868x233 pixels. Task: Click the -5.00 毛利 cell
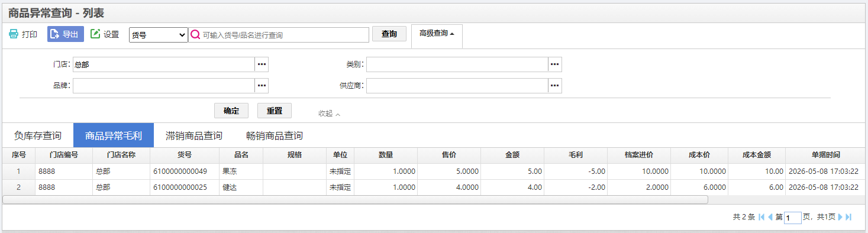click(576, 171)
